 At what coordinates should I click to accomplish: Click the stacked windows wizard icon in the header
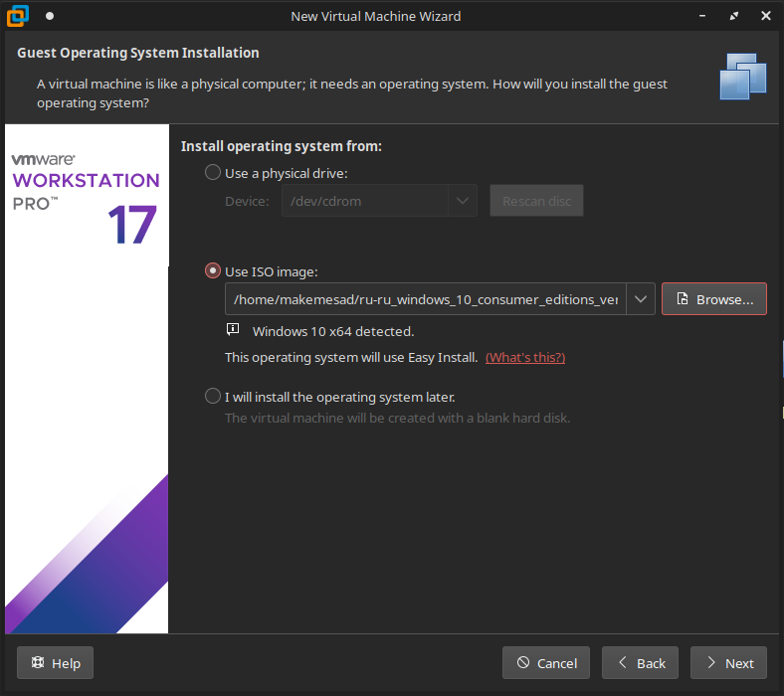(x=742, y=76)
